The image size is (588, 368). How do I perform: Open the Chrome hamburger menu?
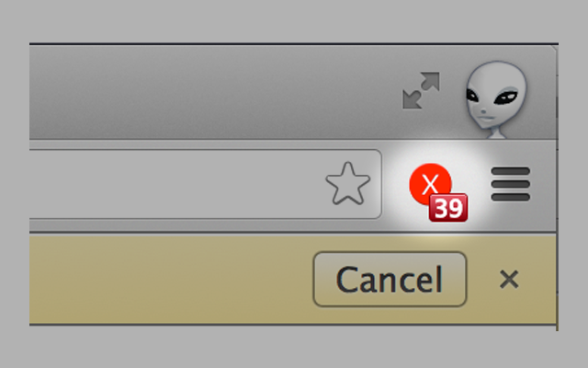coord(511,184)
